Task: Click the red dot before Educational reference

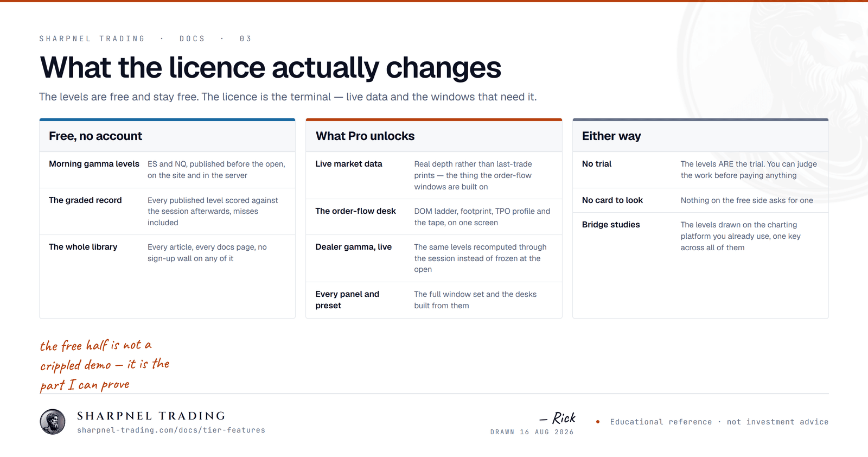Action: point(598,422)
